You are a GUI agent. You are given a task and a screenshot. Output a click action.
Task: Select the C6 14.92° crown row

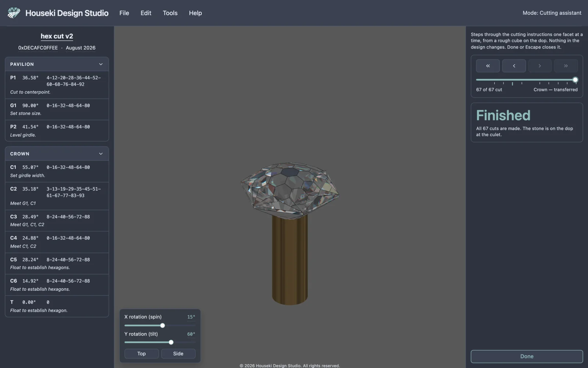point(57,285)
